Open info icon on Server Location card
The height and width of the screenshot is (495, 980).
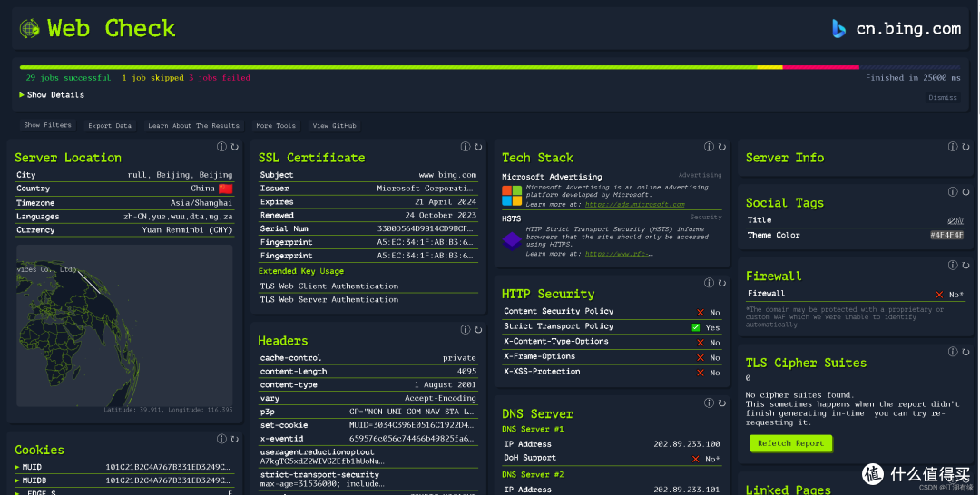pos(221,147)
